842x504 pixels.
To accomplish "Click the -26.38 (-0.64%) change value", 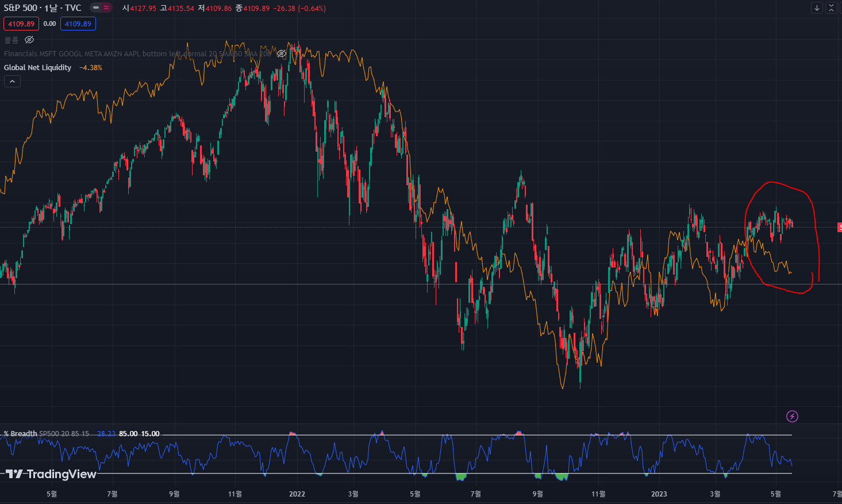I will point(299,8).
